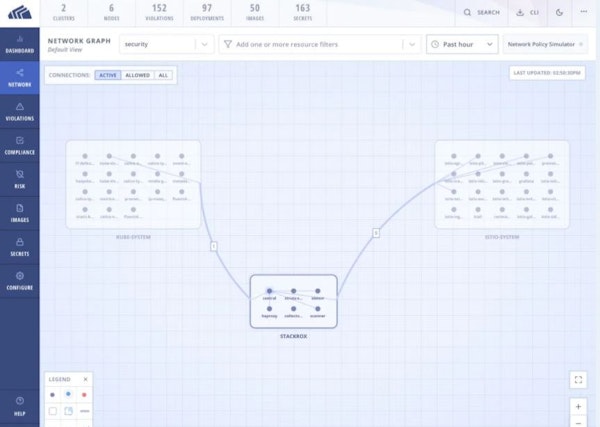Open the Compliance sidebar page
The height and width of the screenshot is (427, 600).
click(x=20, y=145)
